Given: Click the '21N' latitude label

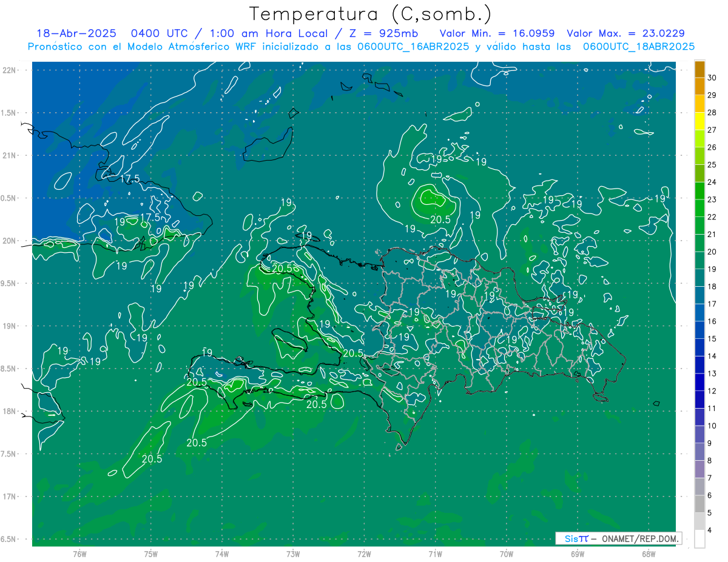Looking at the screenshot, I should (9, 155).
